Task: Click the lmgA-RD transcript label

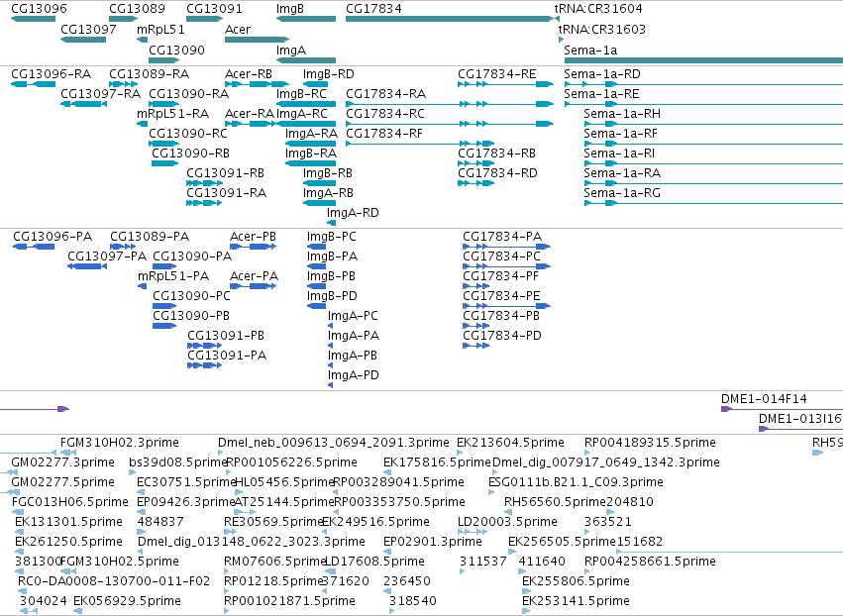Action: (353, 212)
